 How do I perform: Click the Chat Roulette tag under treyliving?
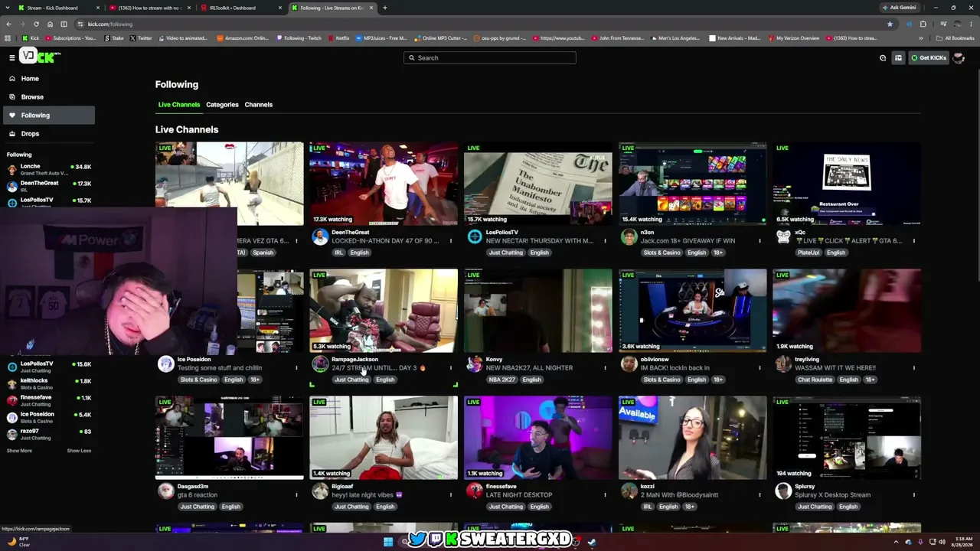click(814, 380)
